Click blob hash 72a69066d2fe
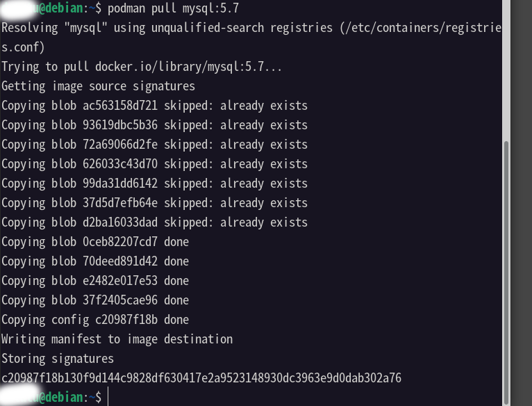532x406 pixels. pos(120,145)
